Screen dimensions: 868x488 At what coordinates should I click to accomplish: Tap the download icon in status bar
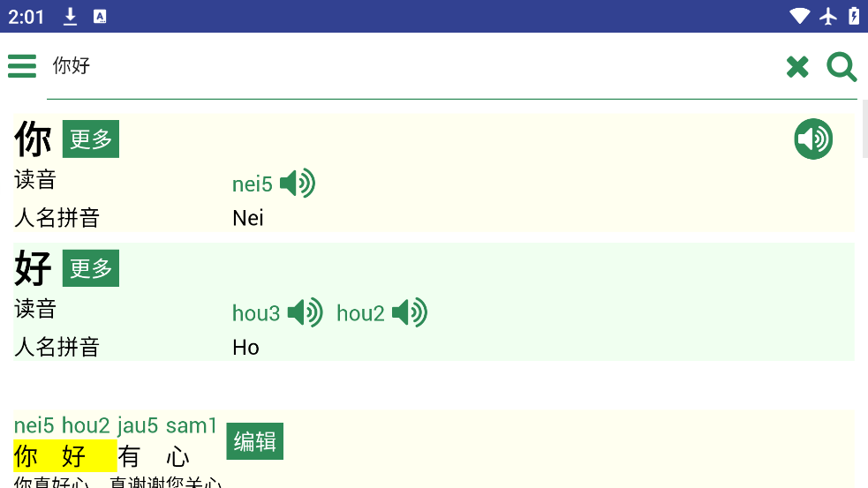[x=71, y=16]
